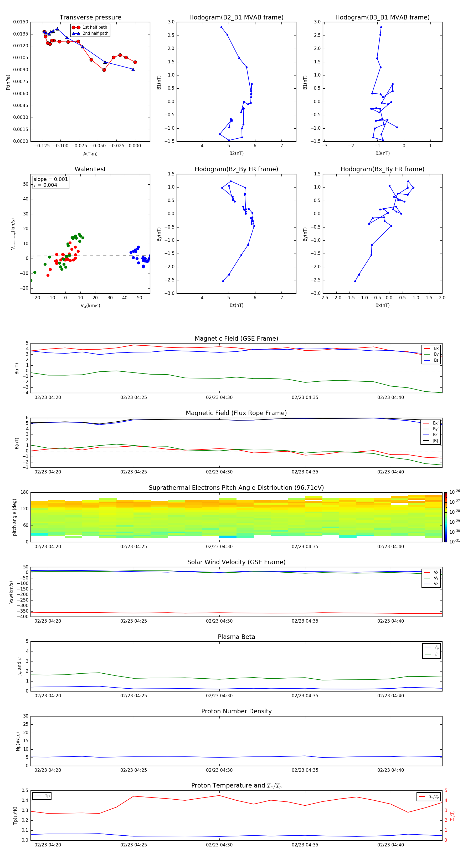Click the 'Magnetic Field (Flux Rope Frame)' title
Screen dimensions: 473x868
[x=236, y=413]
